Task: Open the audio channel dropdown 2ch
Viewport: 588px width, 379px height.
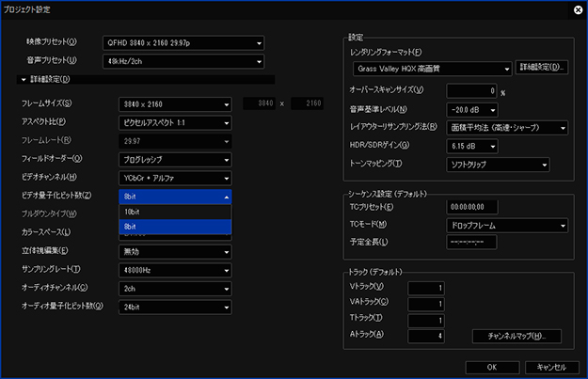Action: click(x=175, y=289)
